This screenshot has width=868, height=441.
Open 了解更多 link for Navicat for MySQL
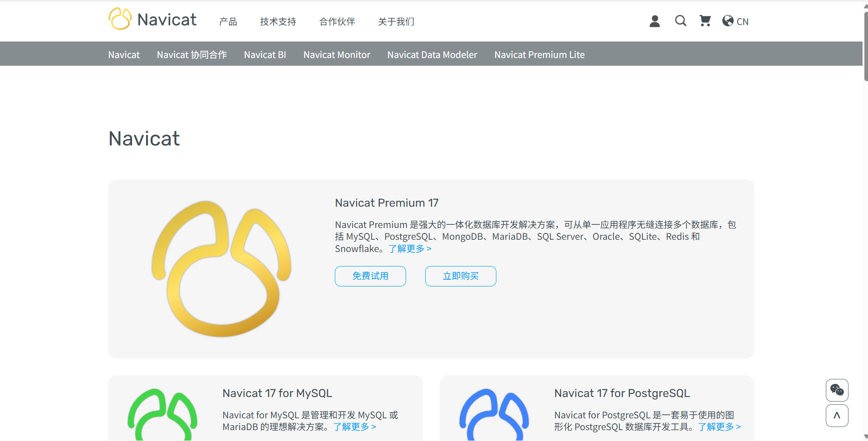[355, 427]
